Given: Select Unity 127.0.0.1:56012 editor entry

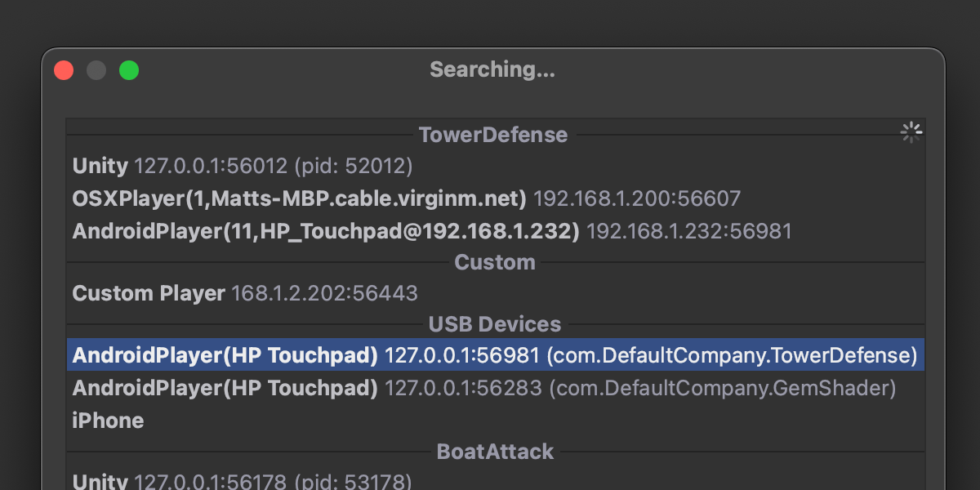Looking at the screenshot, I should point(243,167).
